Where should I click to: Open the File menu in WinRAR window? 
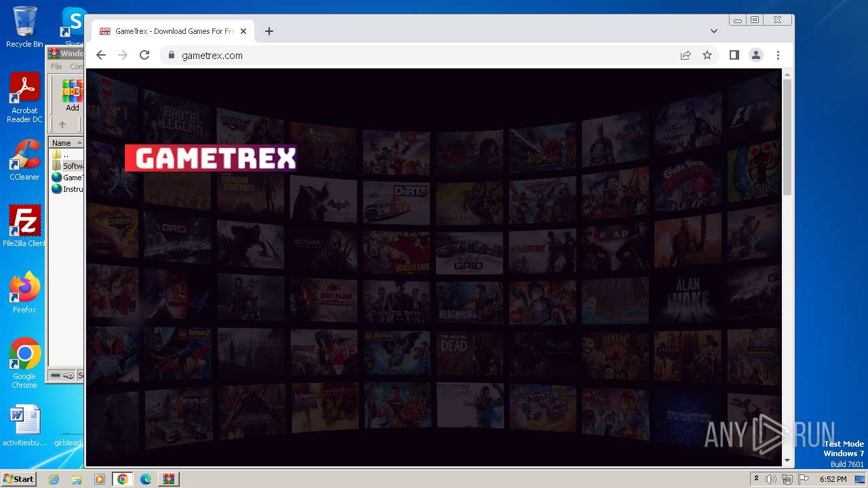tap(56, 66)
